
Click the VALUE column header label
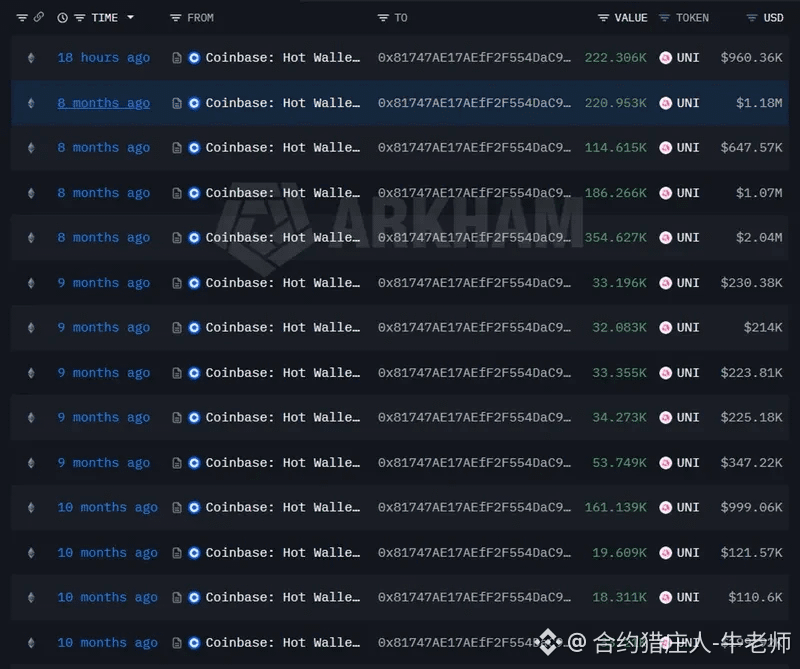point(631,18)
